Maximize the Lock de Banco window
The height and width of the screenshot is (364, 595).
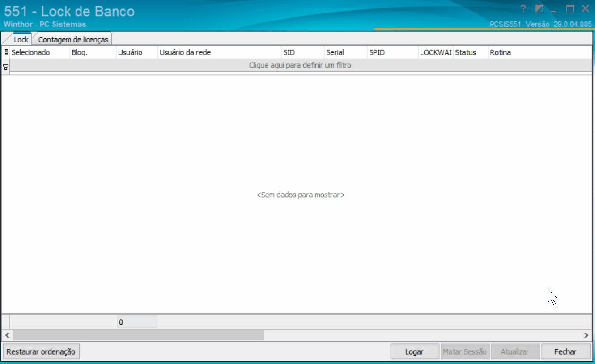click(x=569, y=9)
